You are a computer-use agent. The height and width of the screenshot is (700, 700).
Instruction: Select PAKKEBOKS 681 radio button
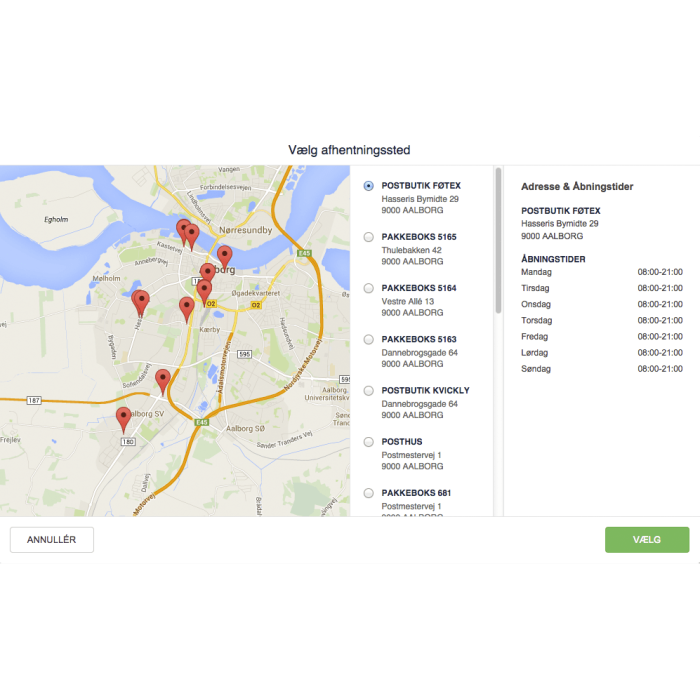(368, 493)
